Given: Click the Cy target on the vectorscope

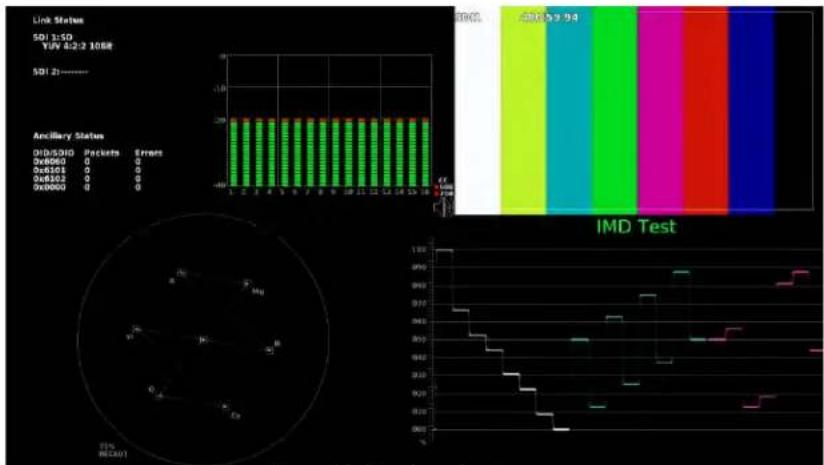Looking at the screenshot, I should [225, 406].
